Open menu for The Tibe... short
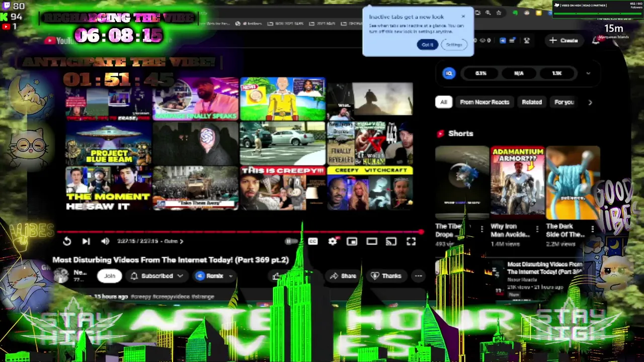This screenshot has width=644, height=362. click(482, 229)
